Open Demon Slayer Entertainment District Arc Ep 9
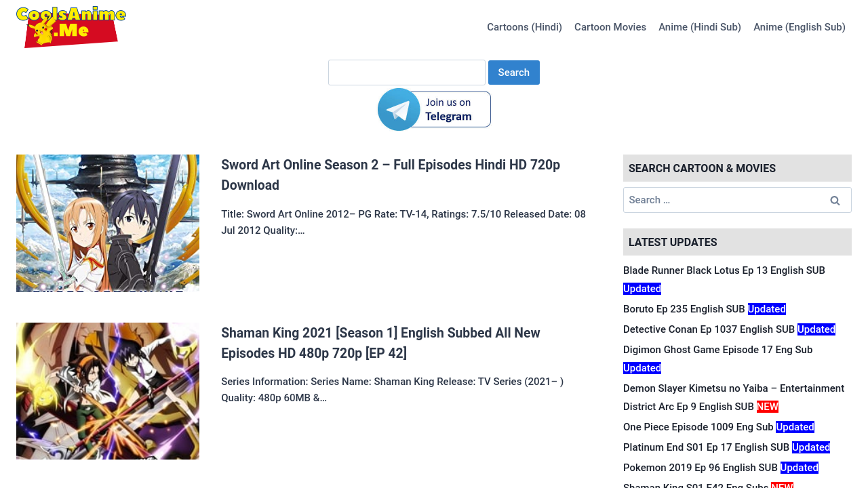The height and width of the screenshot is (488, 868). [734, 397]
